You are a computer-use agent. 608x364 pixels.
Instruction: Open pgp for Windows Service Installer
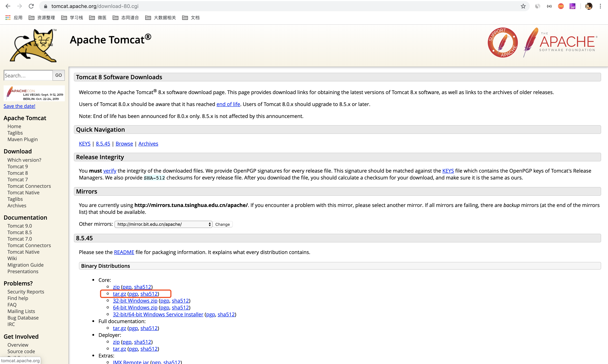211,314
